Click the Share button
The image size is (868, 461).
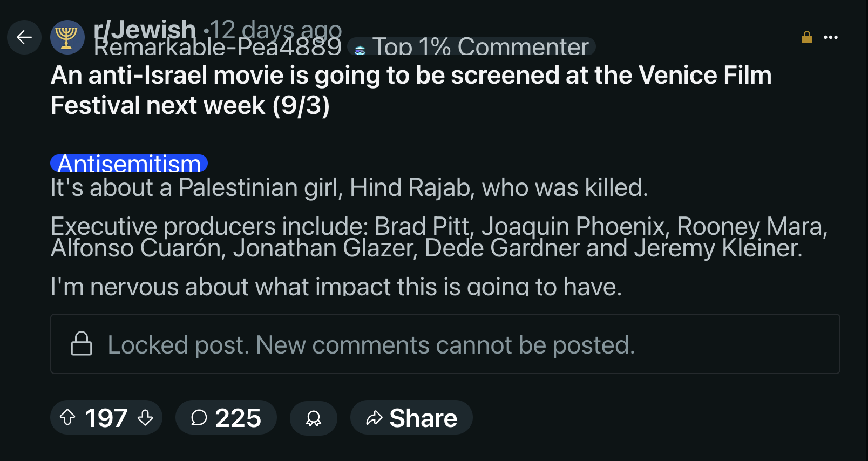(x=411, y=418)
